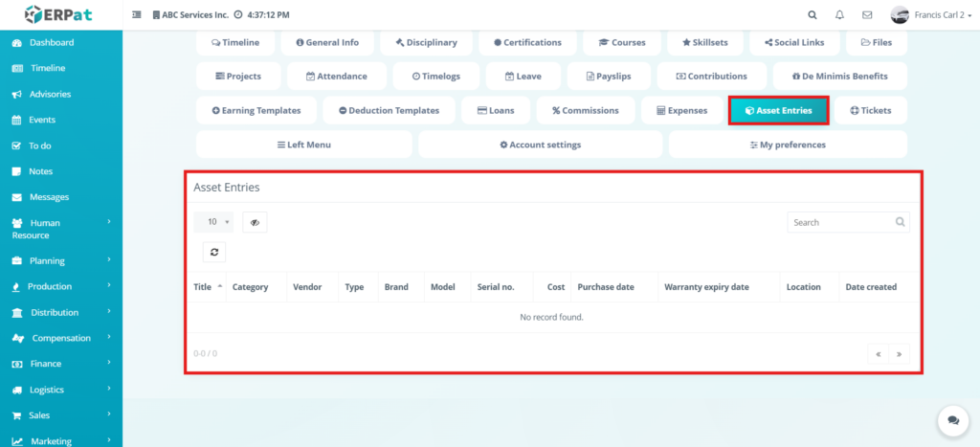The width and height of the screenshot is (980, 447).
Task: Open the mail envelope icon in header
Action: pos(867,15)
